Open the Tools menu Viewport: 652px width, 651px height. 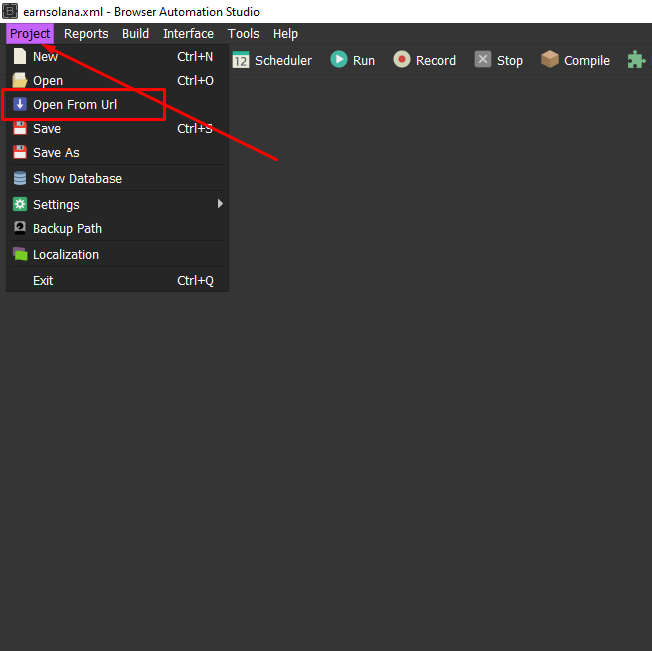[x=243, y=34]
